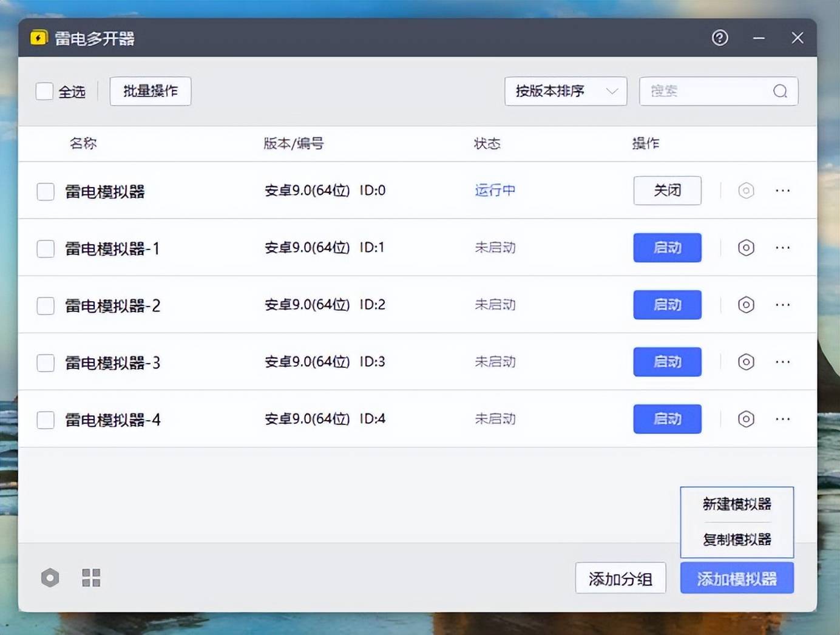Select 复制模拟器 from the popup menu
The image size is (840, 635).
coord(736,539)
